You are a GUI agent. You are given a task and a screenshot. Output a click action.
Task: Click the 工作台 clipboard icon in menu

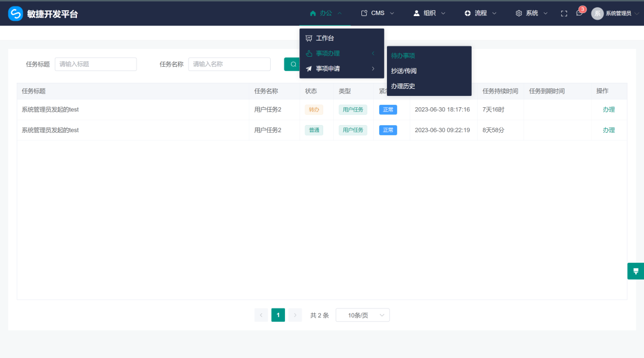(x=308, y=38)
